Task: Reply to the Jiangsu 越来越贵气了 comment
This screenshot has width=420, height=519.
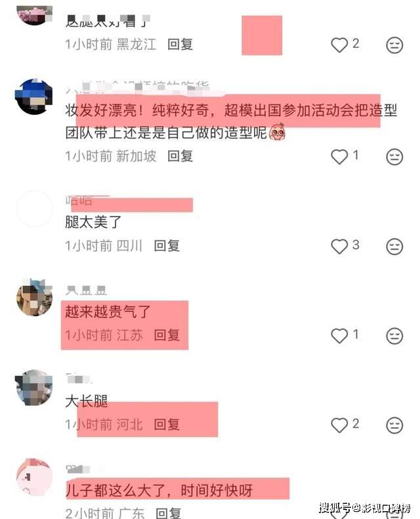Action: tap(167, 335)
